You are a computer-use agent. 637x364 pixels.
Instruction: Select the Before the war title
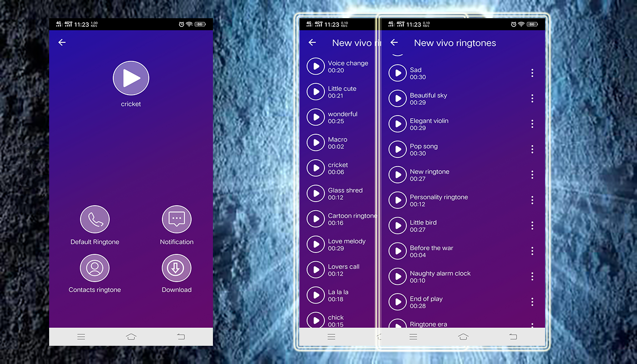431,248
